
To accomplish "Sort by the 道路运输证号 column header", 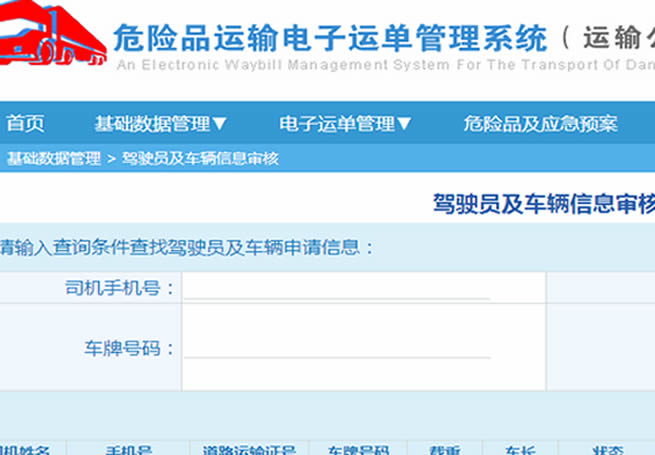I will coord(250,449).
